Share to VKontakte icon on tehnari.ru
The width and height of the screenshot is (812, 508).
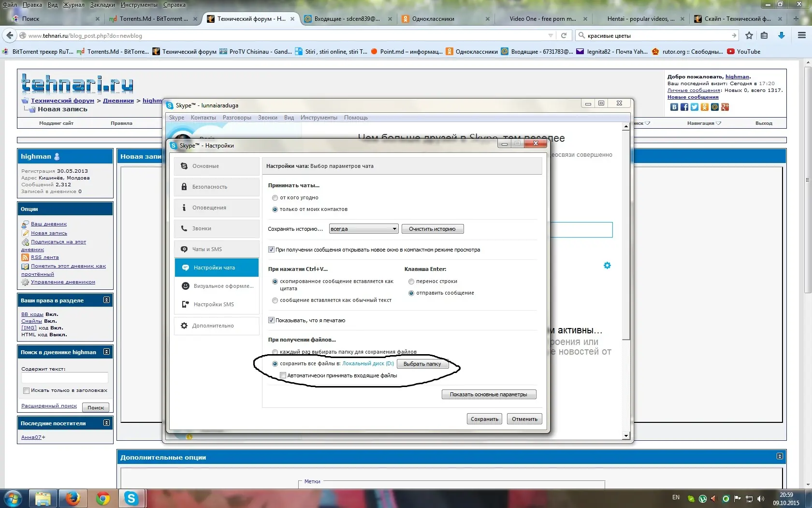pos(674,107)
